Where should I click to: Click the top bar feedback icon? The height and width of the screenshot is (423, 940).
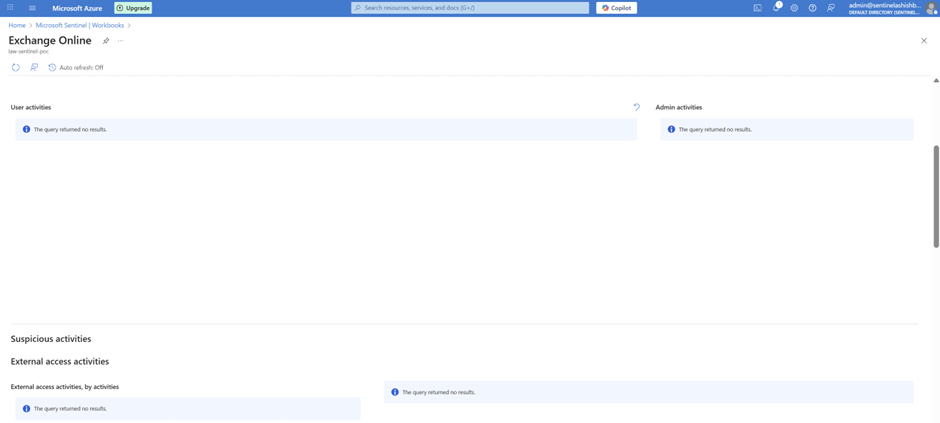830,8
